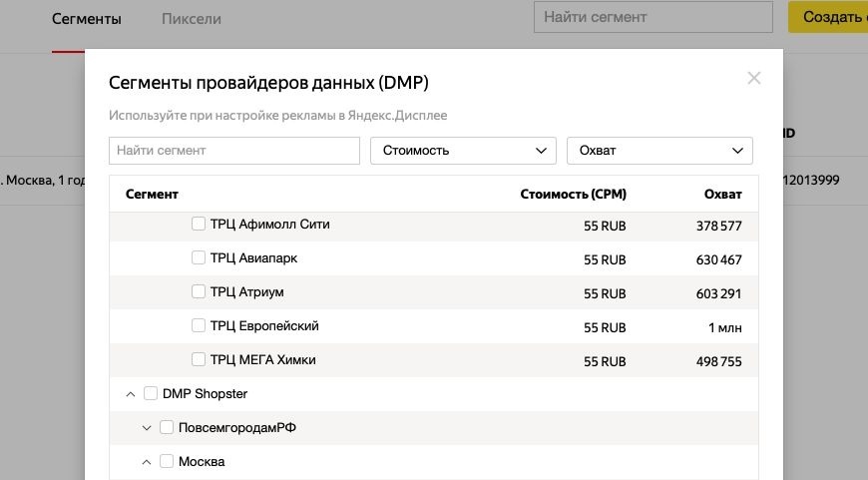Click the 55 RUB price for Авиапарк
The width and height of the screenshot is (868, 480).
pos(605,259)
